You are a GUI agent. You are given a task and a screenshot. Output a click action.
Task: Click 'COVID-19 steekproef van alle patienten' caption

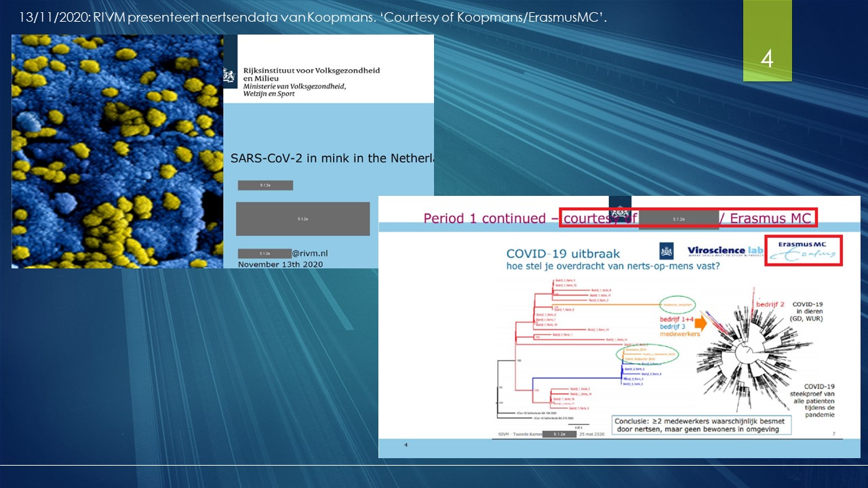pyautogui.click(x=812, y=399)
